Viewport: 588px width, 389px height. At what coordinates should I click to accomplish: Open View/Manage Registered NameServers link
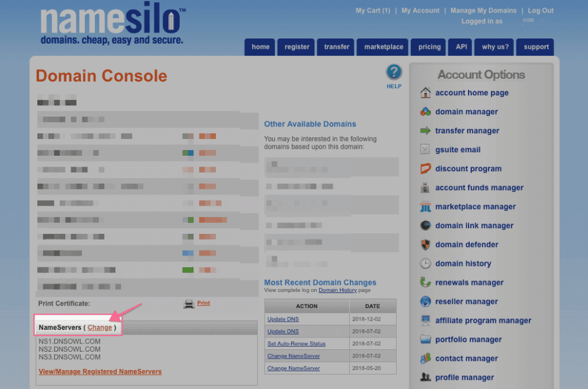(100, 371)
